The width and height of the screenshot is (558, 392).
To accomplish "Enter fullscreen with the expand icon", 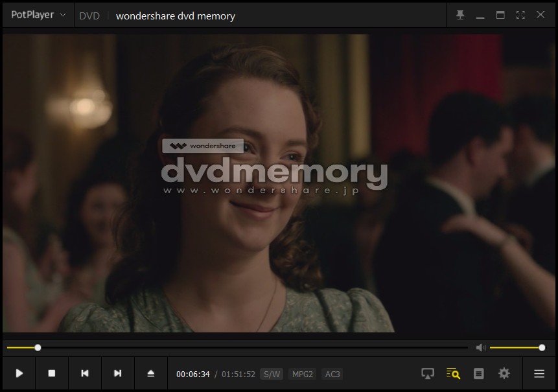I will (520, 15).
